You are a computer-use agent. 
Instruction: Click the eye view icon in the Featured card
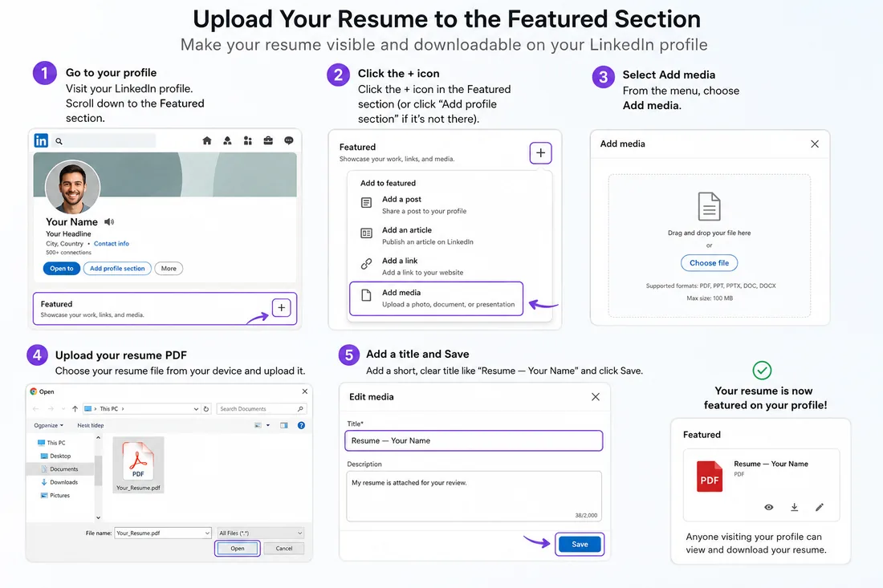tap(769, 507)
